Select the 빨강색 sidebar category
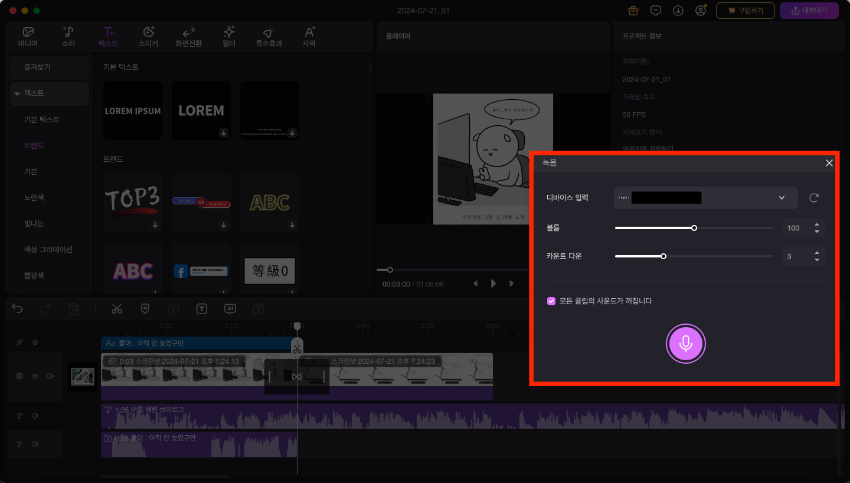The height and width of the screenshot is (483, 850). (34, 275)
